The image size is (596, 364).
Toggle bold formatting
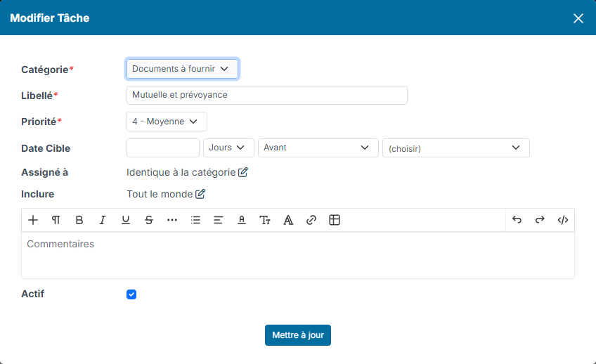click(x=79, y=220)
